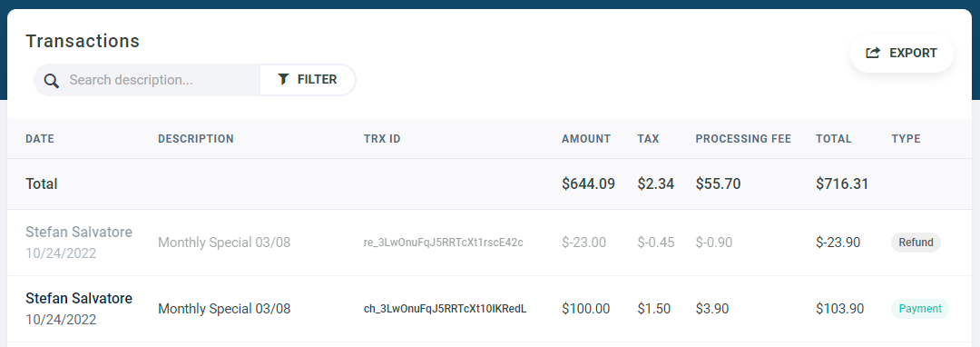Screen dimensions: 980x347
Task: Sort by PROCESSING FEE column header
Action: pos(743,139)
